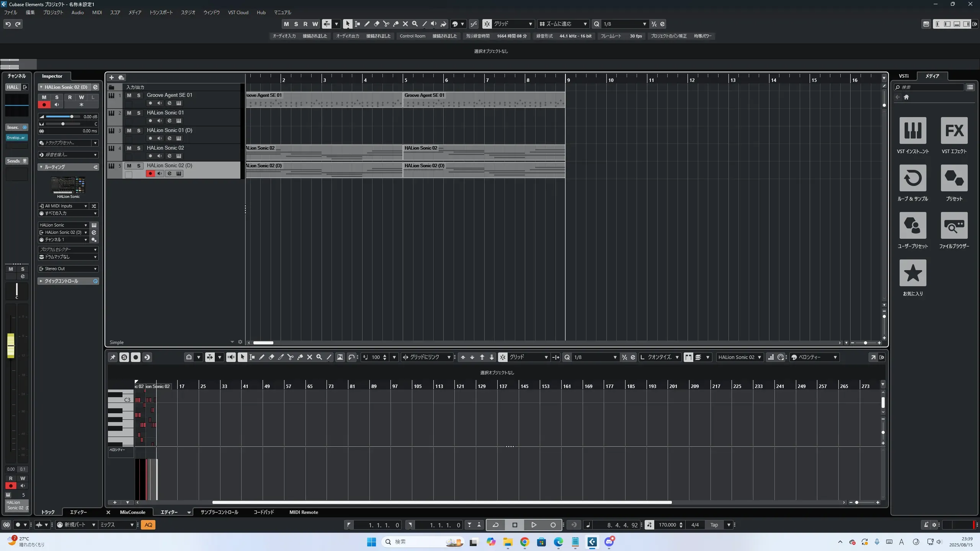Image resolution: width=980 pixels, height=551 pixels.
Task: Click the Tap tempo button
Action: [714, 525]
